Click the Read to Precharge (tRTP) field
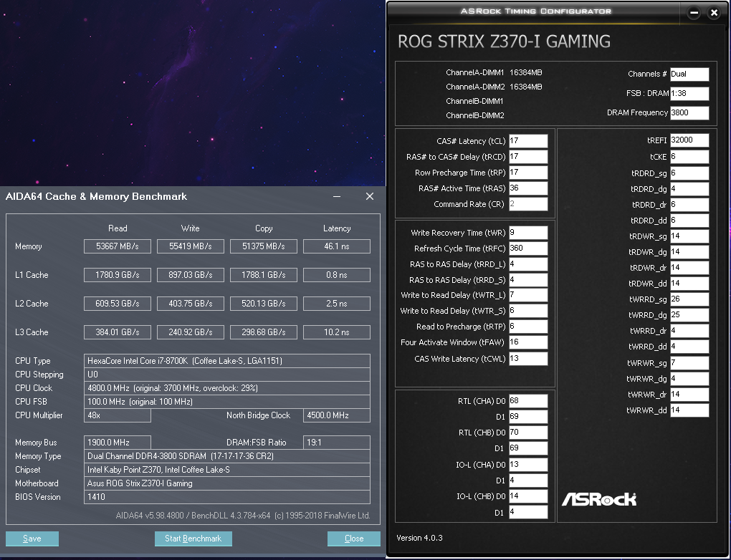 click(528, 327)
